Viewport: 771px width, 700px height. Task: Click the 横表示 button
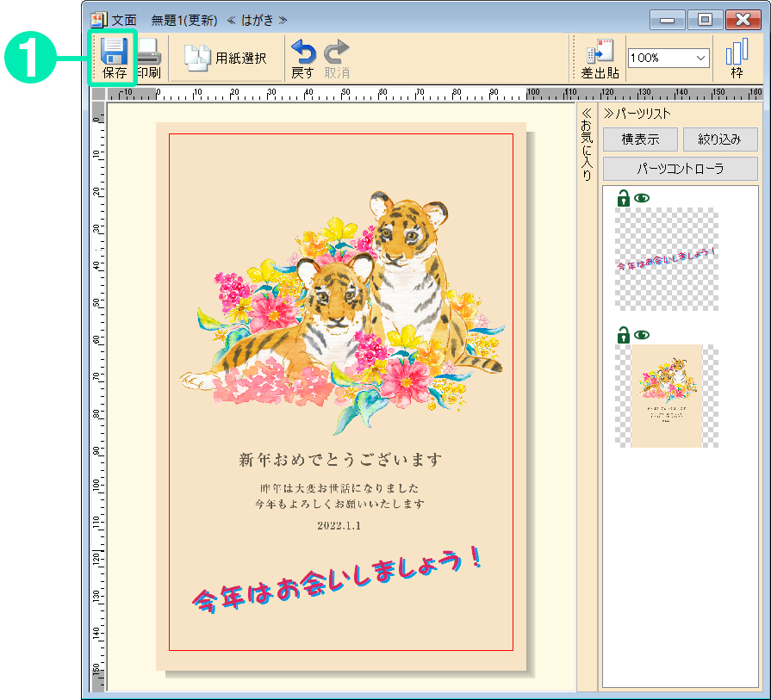tap(639, 139)
